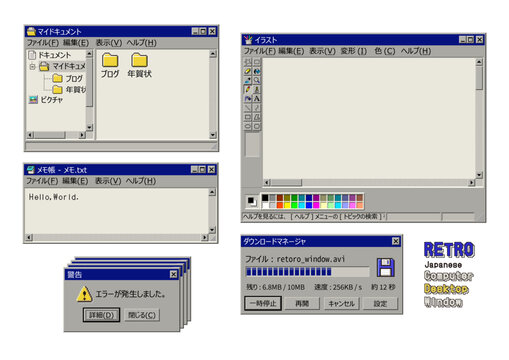Click the イラスト paint app title icon
509x360 pixels.
248,40
